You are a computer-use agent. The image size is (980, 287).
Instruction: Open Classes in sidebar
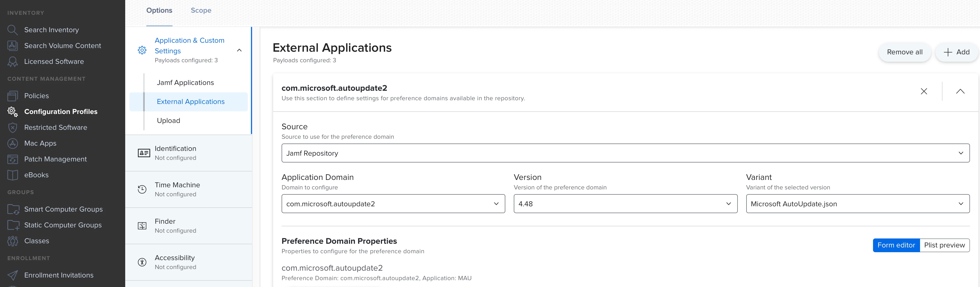click(x=36, y=241)
